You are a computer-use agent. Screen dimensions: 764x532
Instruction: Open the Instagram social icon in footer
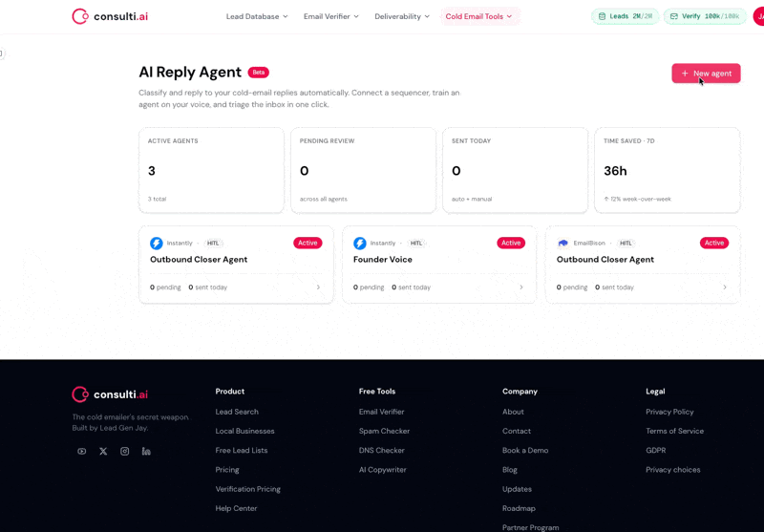point(125,451)
